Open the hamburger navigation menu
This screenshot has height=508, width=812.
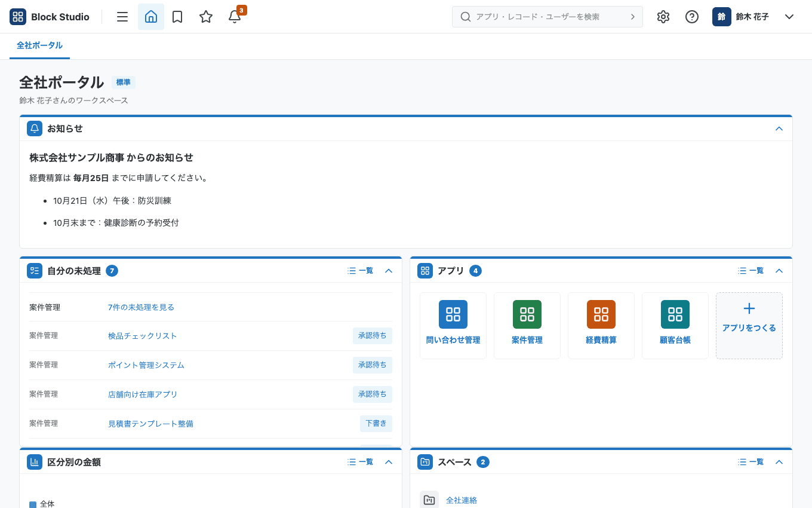pyautogui.click(x=122, y=17)
